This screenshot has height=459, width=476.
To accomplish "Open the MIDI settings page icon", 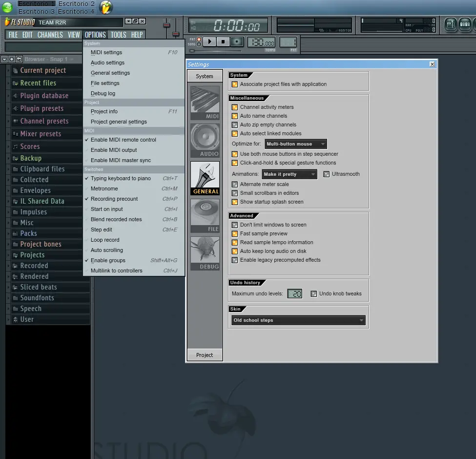I will point(205,103).
